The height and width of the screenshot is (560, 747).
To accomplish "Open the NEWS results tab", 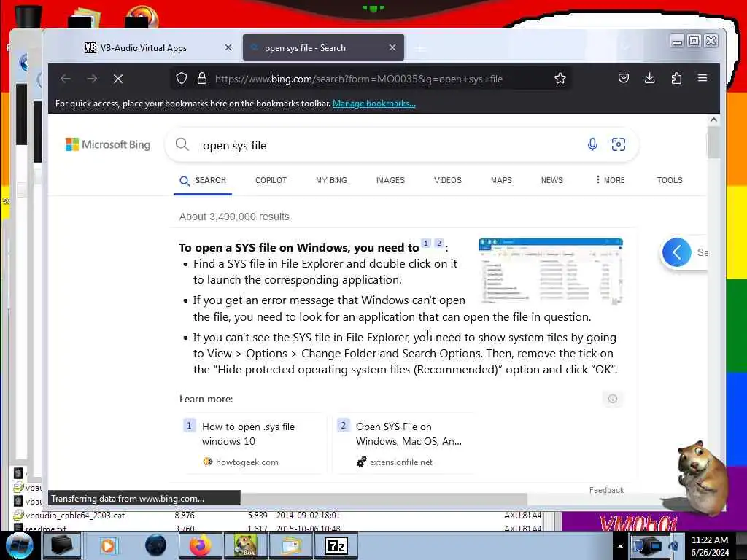I will click(551, 181).
